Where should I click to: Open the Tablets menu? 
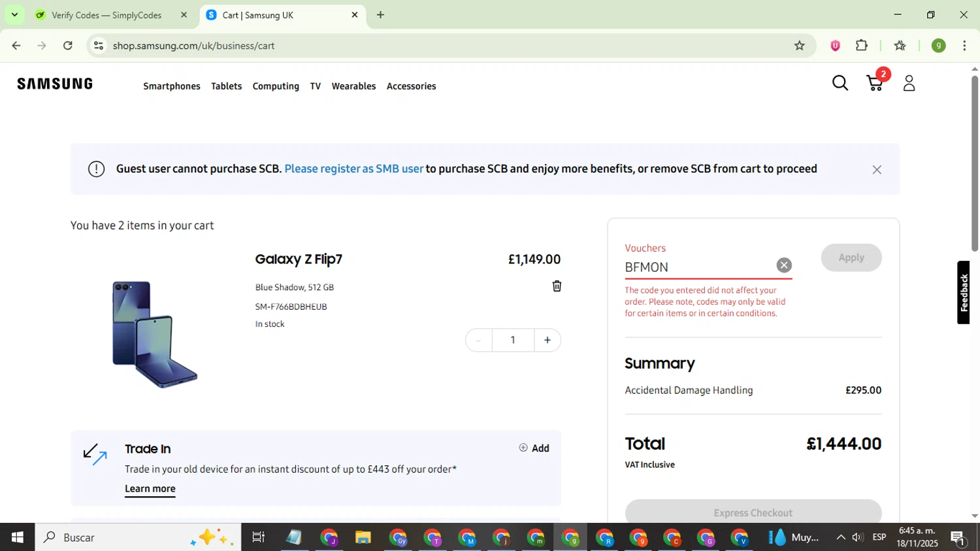click(x=227, y=86)
